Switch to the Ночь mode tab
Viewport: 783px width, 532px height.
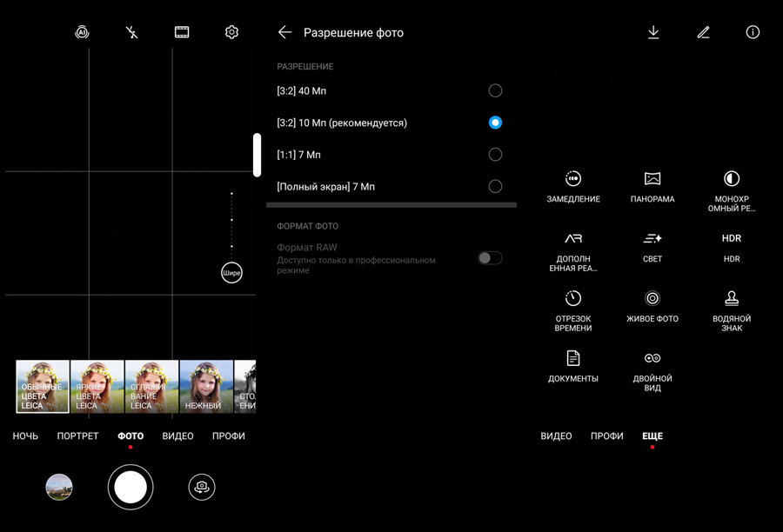pos(25,436)
